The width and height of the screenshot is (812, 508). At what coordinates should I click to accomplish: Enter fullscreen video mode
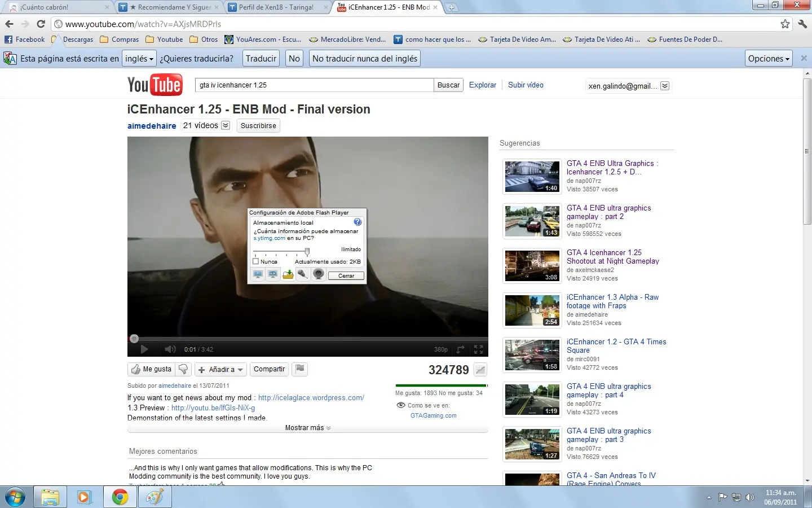(478, 349)
